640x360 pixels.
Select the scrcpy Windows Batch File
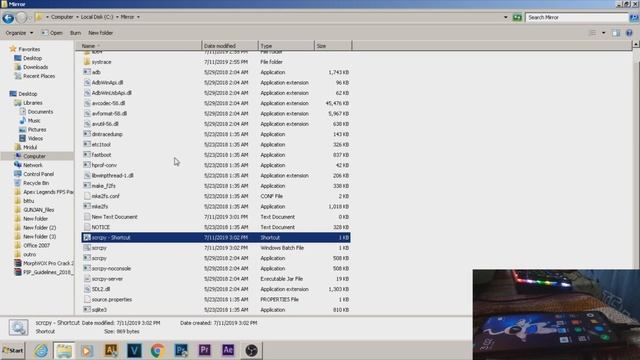coord(99,248)
